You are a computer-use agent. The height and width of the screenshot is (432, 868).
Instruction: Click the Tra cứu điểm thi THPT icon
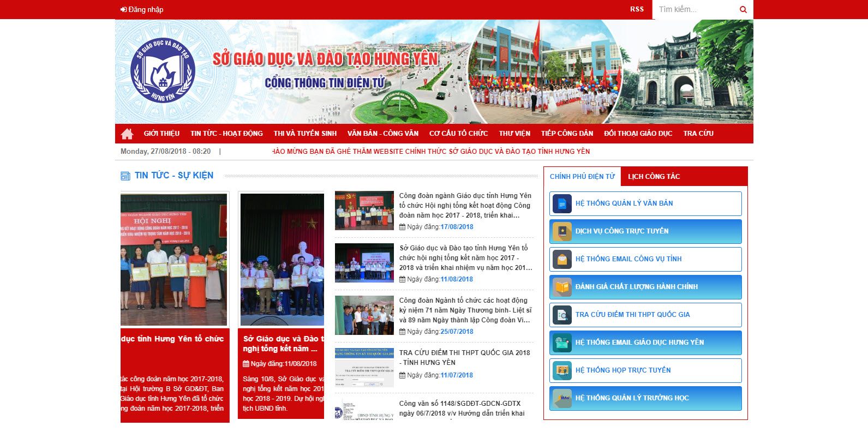point(562,315)
